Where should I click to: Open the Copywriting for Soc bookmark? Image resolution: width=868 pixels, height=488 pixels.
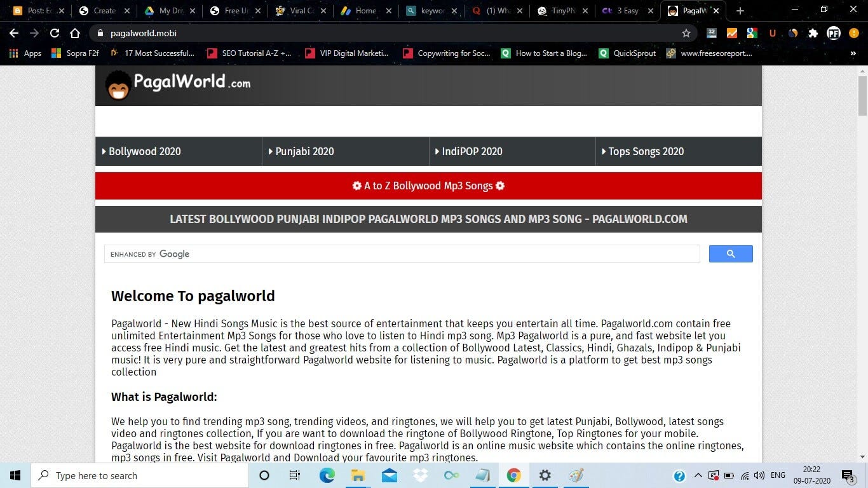(447, 53)
